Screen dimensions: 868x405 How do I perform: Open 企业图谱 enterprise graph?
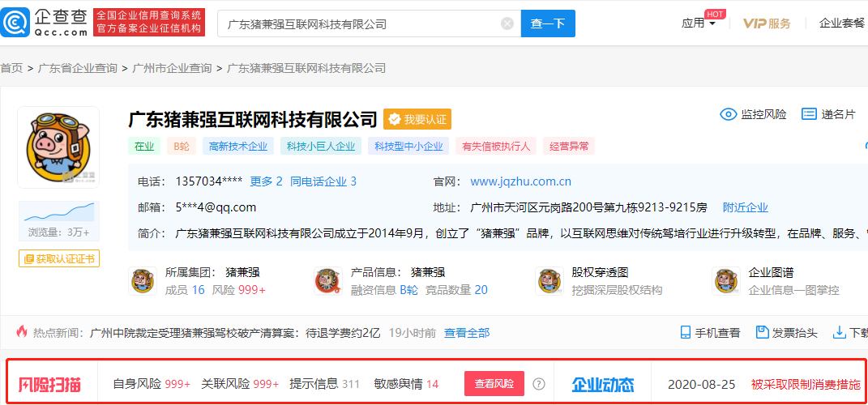tap(771, 273)
